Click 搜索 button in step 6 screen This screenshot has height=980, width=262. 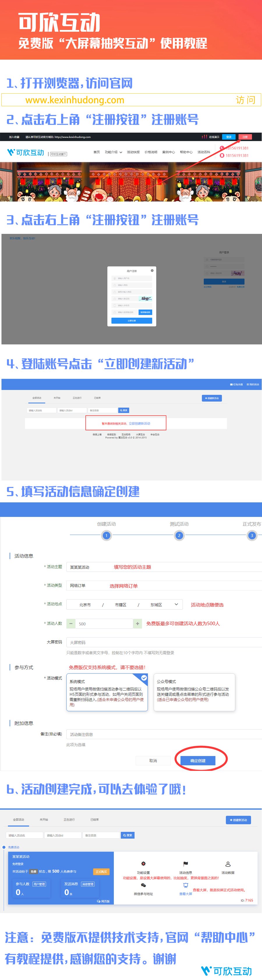click(128, 835)
